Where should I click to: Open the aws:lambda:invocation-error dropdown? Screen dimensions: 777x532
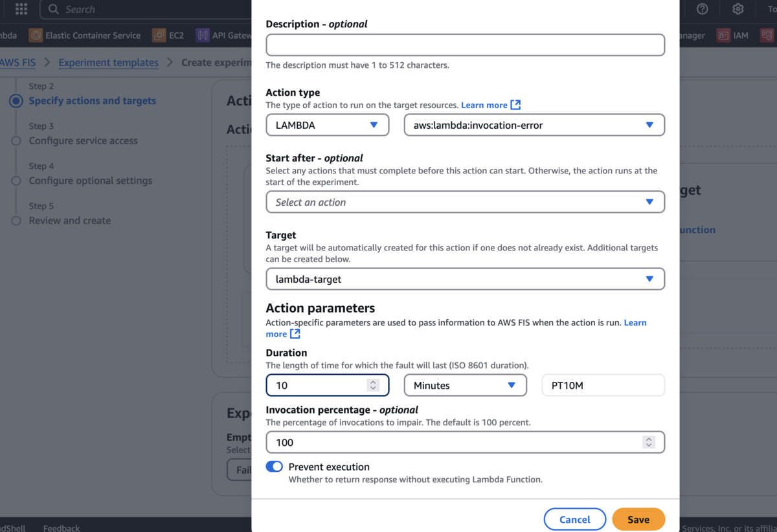pyautogui.click(x=534, y=125)
